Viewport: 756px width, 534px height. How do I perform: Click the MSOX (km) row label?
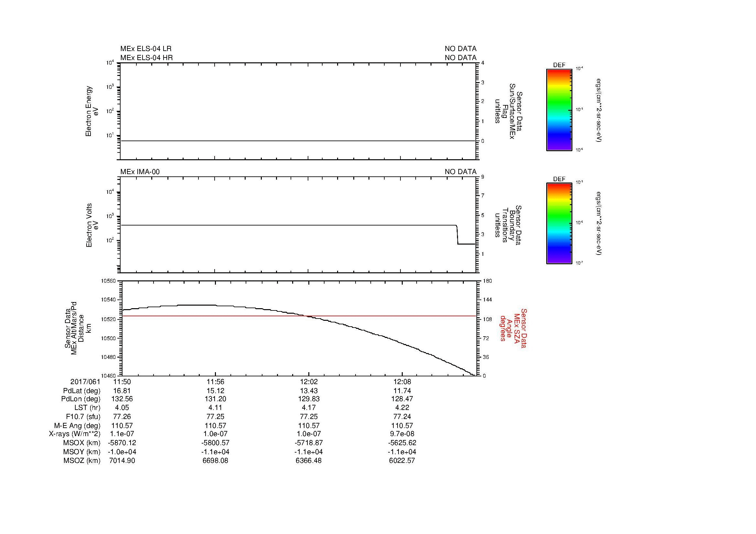[82, 443]
